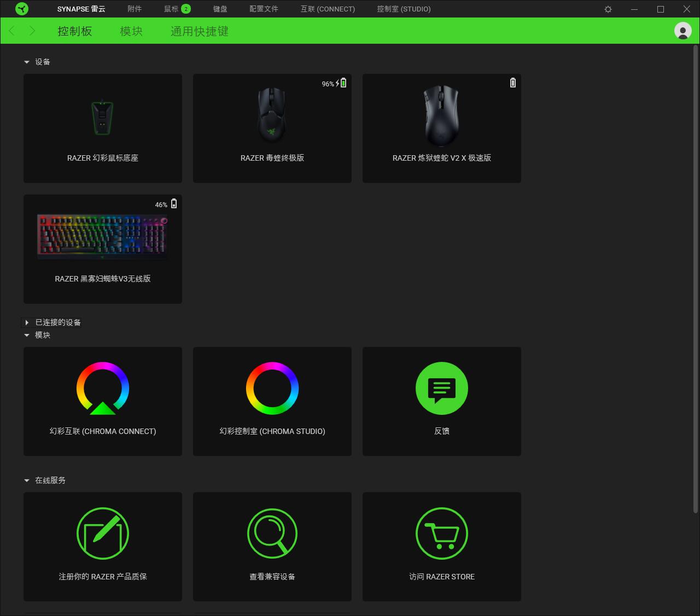This screenshot has height=616, width=700.
Task: Click the DeathAdder V2 X mouse image
Action: 441,116
